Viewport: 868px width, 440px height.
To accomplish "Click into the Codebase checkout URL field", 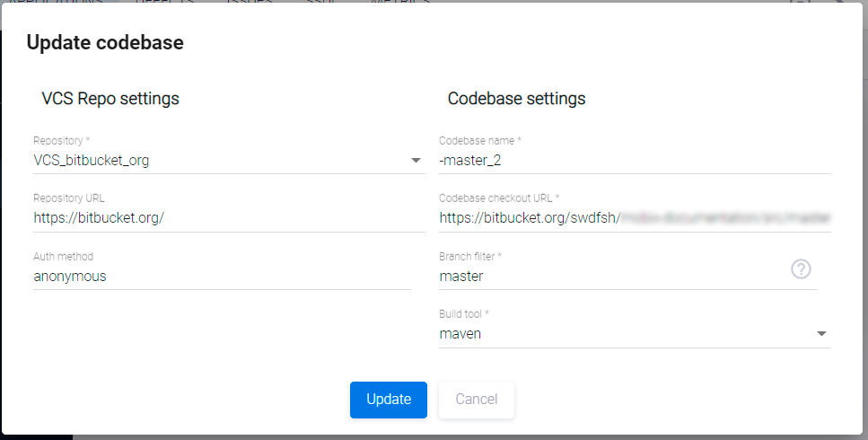I will point(634,218).
